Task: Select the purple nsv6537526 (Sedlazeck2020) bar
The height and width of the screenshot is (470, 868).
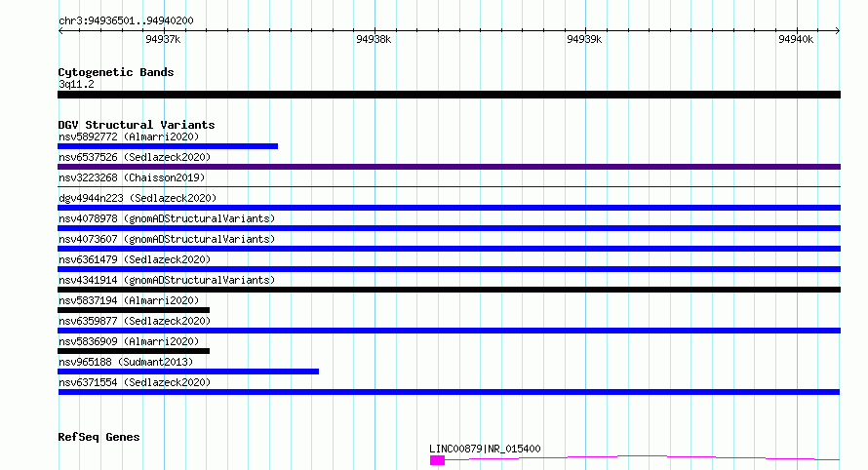Action: (x=449, y=167)
